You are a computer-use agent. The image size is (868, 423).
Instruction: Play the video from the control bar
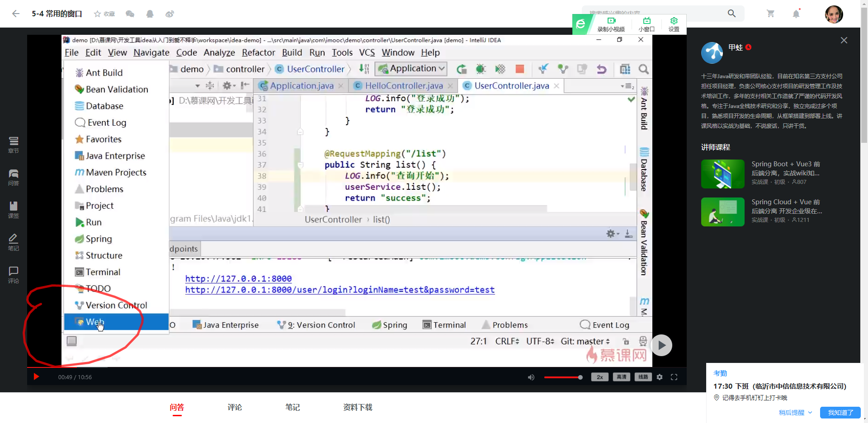(36, 377)
